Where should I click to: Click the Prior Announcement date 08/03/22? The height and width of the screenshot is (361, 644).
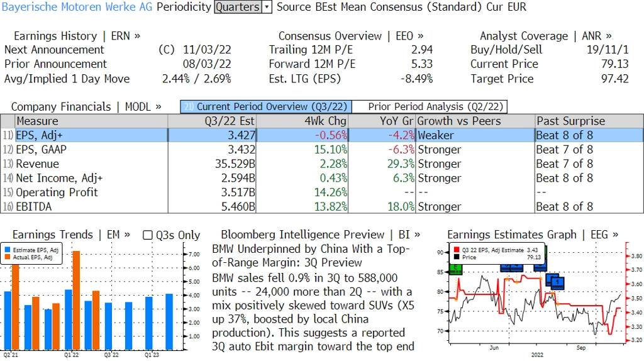click(207, 64)
